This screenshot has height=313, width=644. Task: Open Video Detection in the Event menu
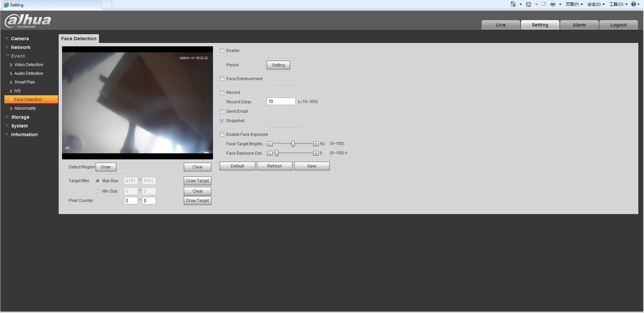[x=29, y=65]
